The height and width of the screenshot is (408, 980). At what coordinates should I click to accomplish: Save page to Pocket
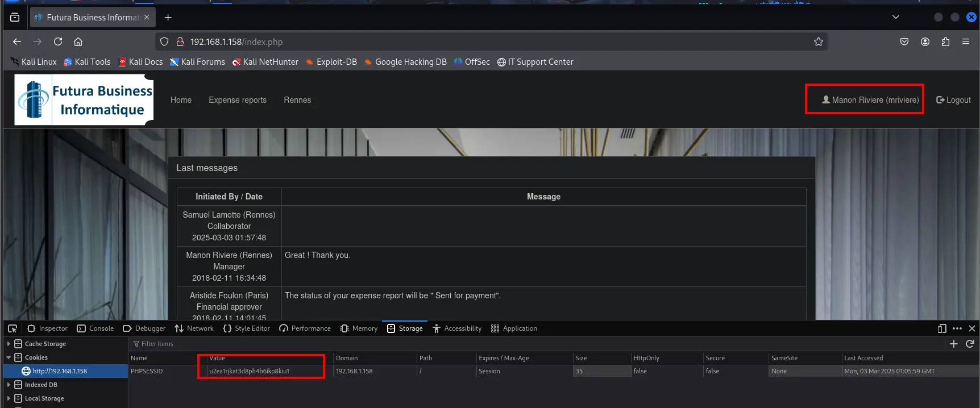(904, 41)
